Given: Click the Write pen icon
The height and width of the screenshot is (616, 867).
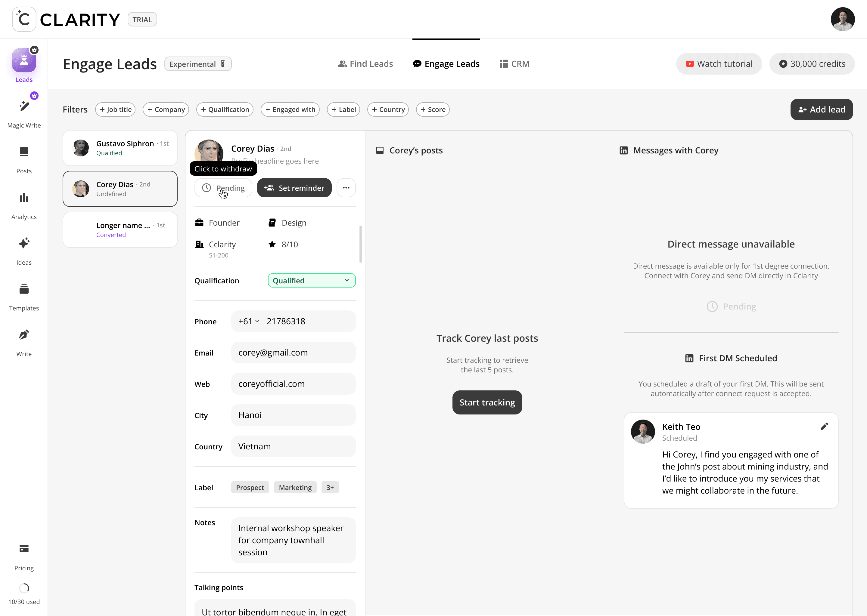Looking at the screenshot, I should (24, 335).
